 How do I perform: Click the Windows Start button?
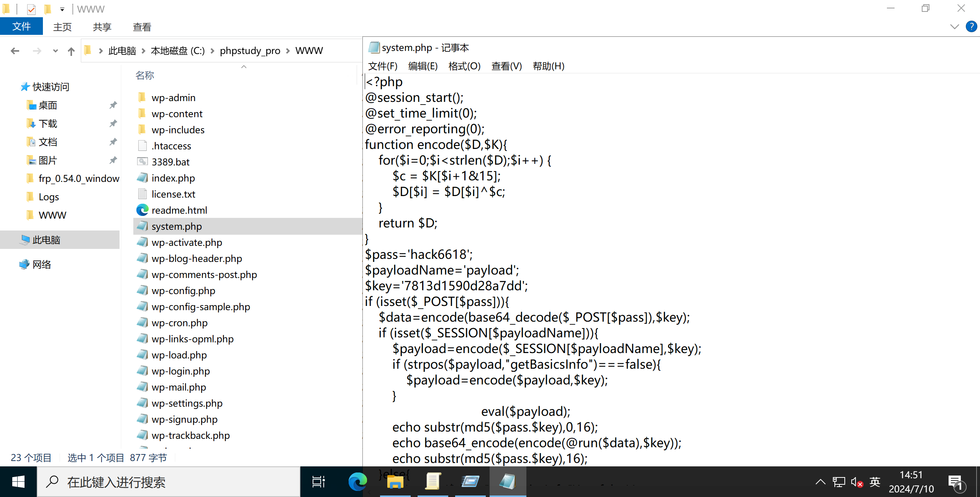(18, 482)
